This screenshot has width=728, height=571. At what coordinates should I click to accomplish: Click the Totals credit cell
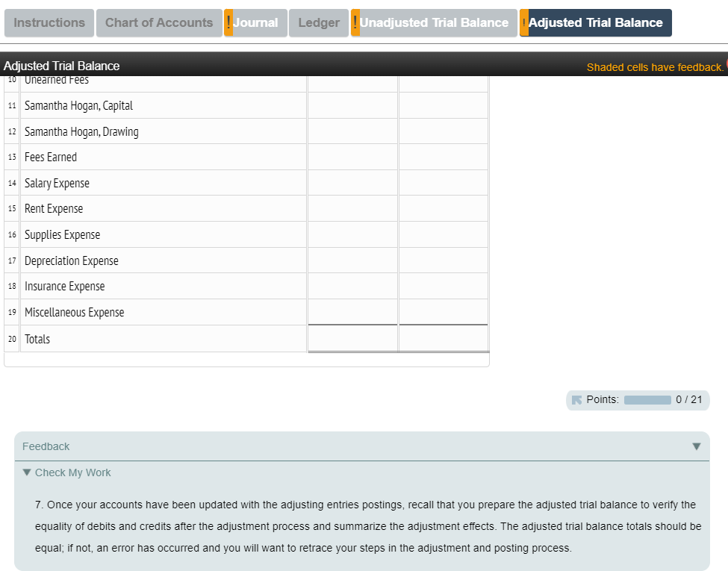click(444, 338)
